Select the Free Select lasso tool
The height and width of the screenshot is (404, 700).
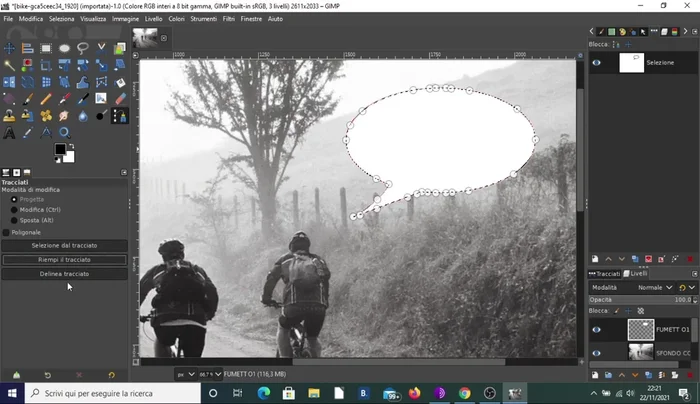pyautogui.click(x=82, y=47)
